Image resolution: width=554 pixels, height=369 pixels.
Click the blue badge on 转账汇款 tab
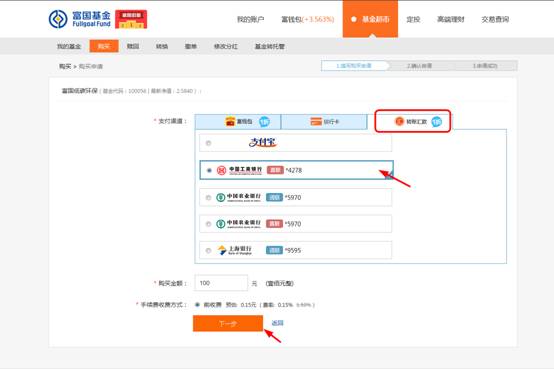coord(437,122)
